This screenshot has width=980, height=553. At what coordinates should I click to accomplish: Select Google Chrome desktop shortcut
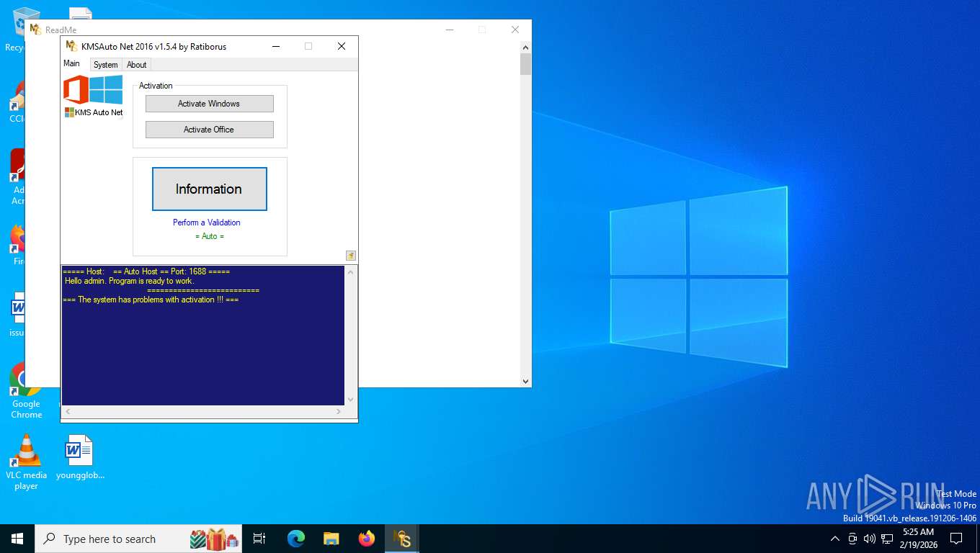pyautogui.click(x=27, y=390)
